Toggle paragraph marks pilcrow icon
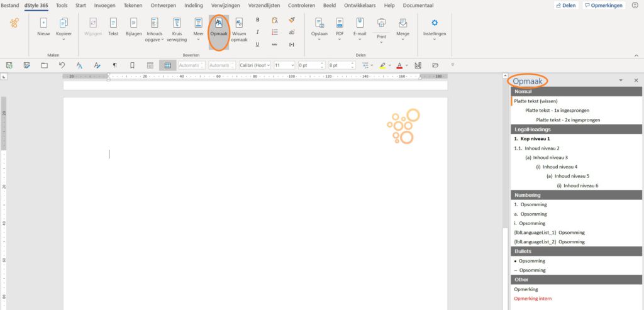This screenshot has width=644, height=310. pyautogui.click(x=114, y=65)
